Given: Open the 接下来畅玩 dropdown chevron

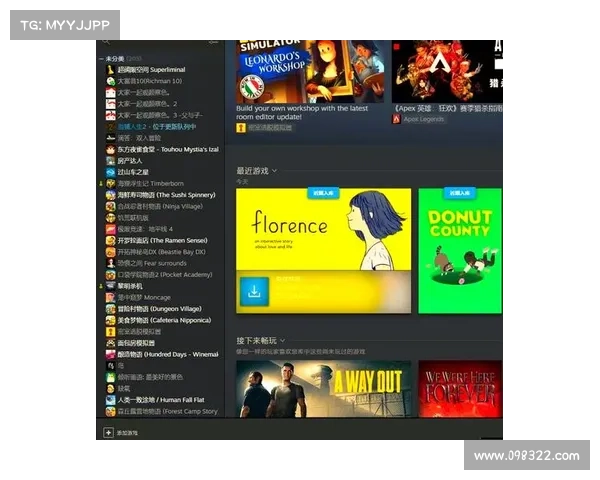Looking at the screenshot, I should [x=282, y=340].
